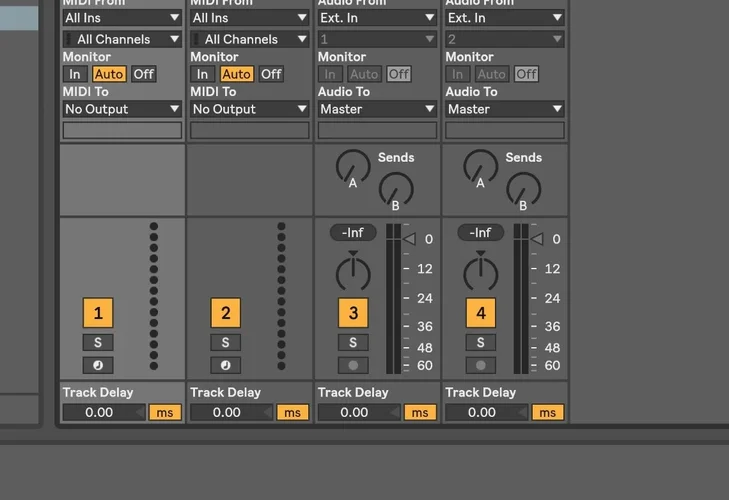Click Send A knob on track 3
The image size is (729, 500).
(352, 166)
